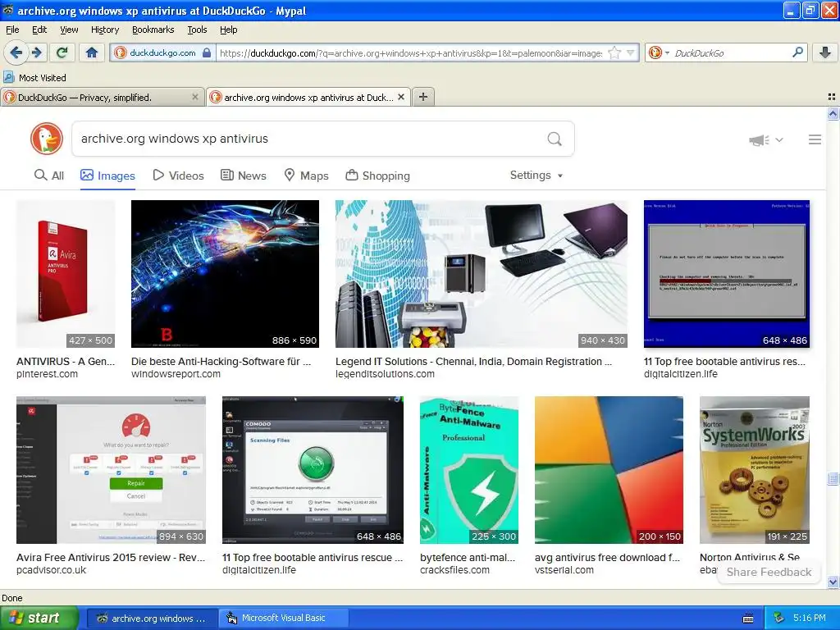Click the browser Back arrow button
Screen dimensions: 840x630
(x=16, y=52)
